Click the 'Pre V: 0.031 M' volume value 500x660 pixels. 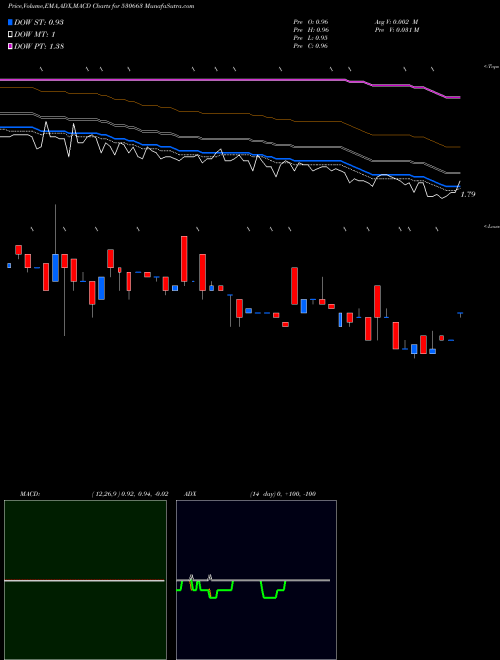397,30
